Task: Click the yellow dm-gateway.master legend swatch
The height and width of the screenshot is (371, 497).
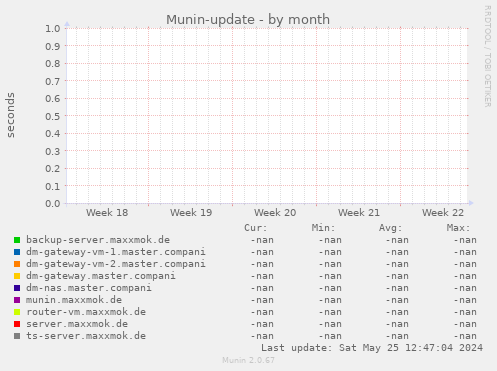Action: pos(17,276)
